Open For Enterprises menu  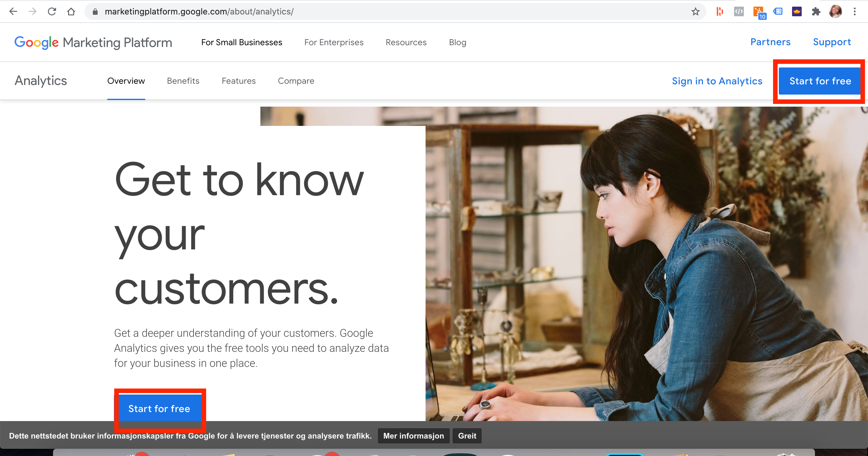[x=334, y=42]
